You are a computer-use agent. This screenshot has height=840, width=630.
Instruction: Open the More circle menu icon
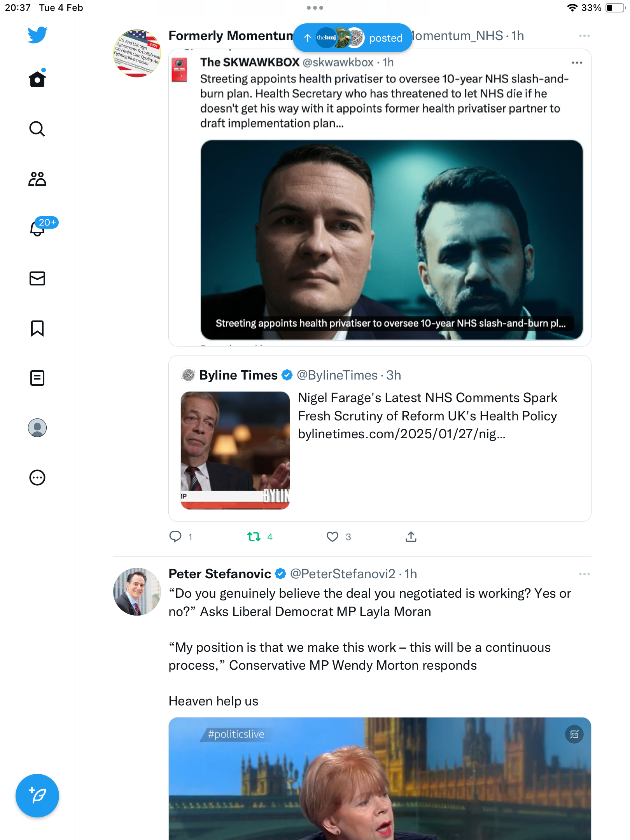coord(37,478)
